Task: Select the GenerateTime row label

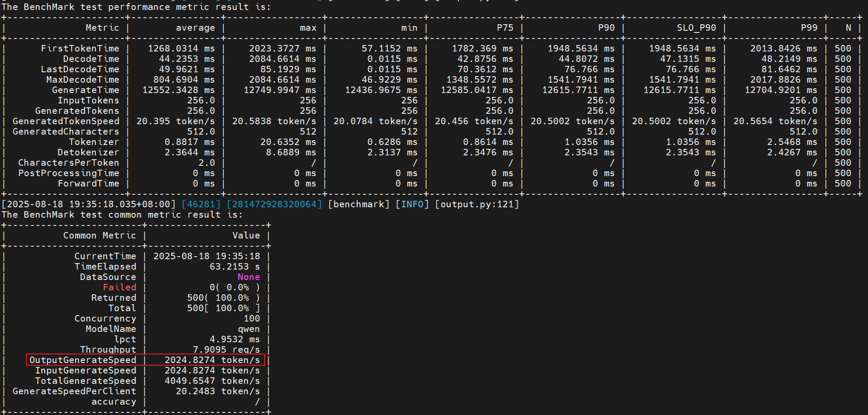Action: click(x=86, y=90)
